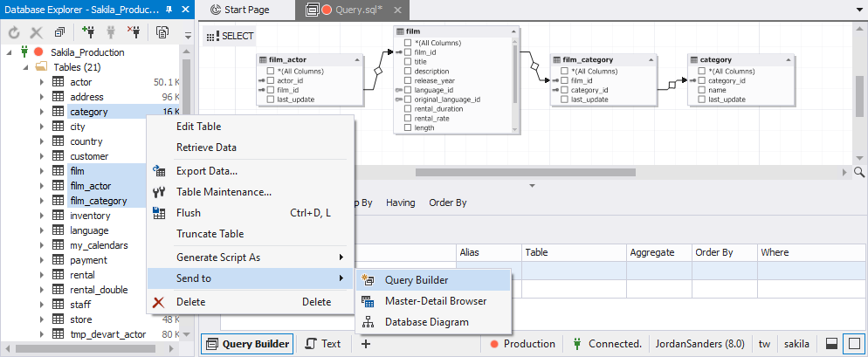Viewport: 868px width, 357px height.
Task: Check actor_id column in film_actor table
Action: [271, 80]
